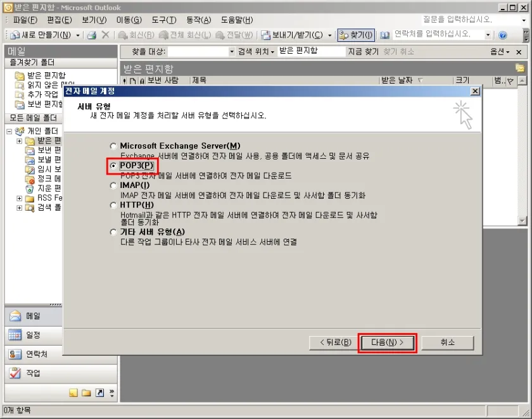Select 받은 편지함 in favorite folders
This screenshot has width=532, height=419.
pyautogui.click(x=41, y=75)
